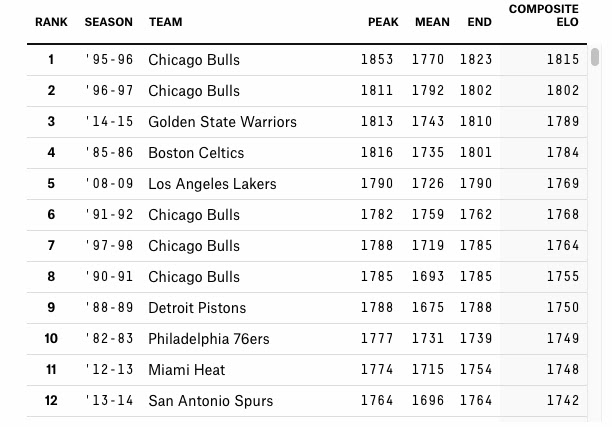Click the SEASON column header

coord(108,22)
